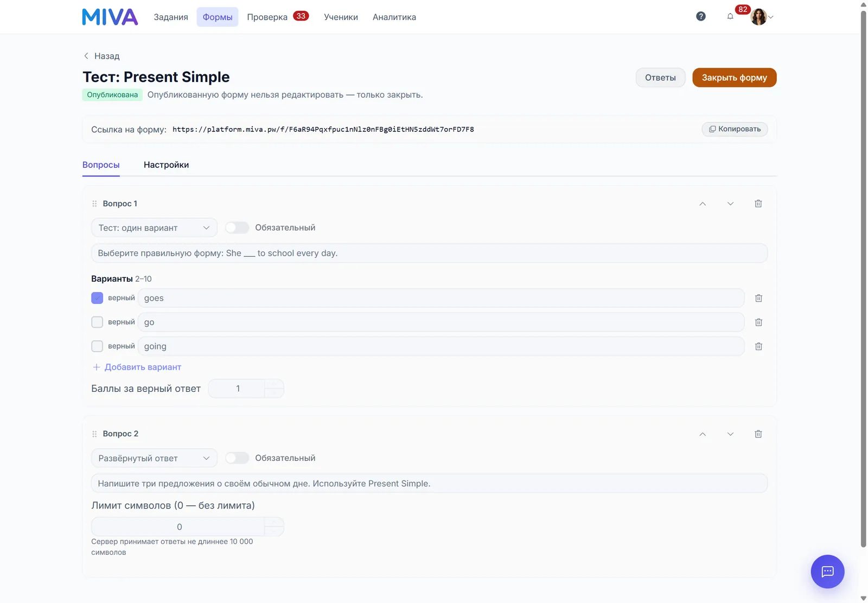Screen dimensions: 868x603
Task: Open the chat support bubble
Action: 827,571
